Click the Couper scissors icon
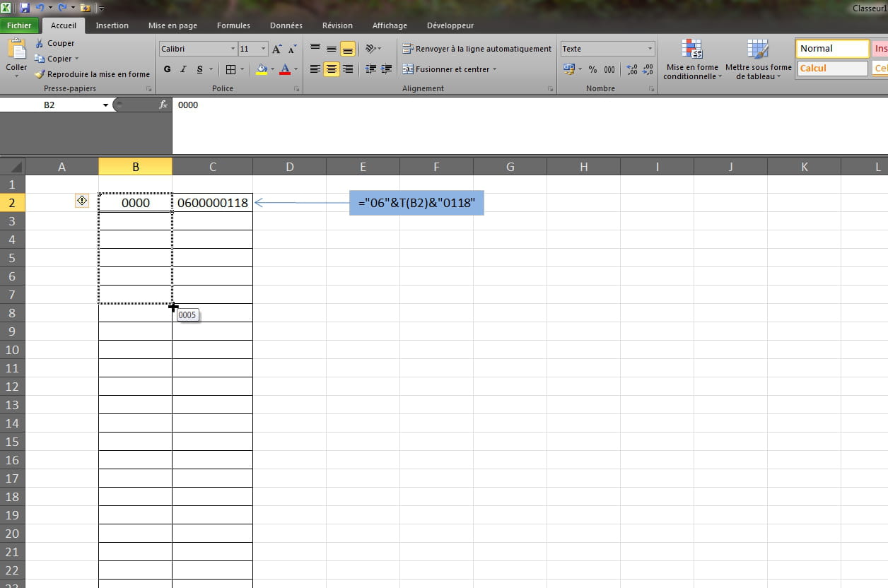The width and height of the screenshot is (888, 588). 40,43
